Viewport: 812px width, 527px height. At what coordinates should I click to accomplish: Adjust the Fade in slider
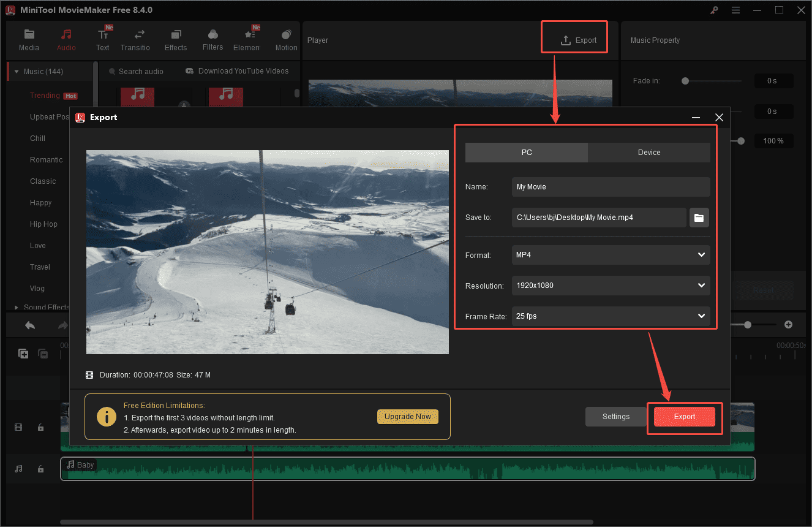685,80
